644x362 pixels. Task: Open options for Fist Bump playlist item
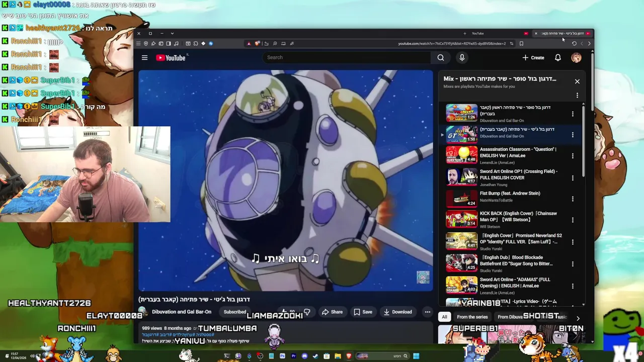573,199
